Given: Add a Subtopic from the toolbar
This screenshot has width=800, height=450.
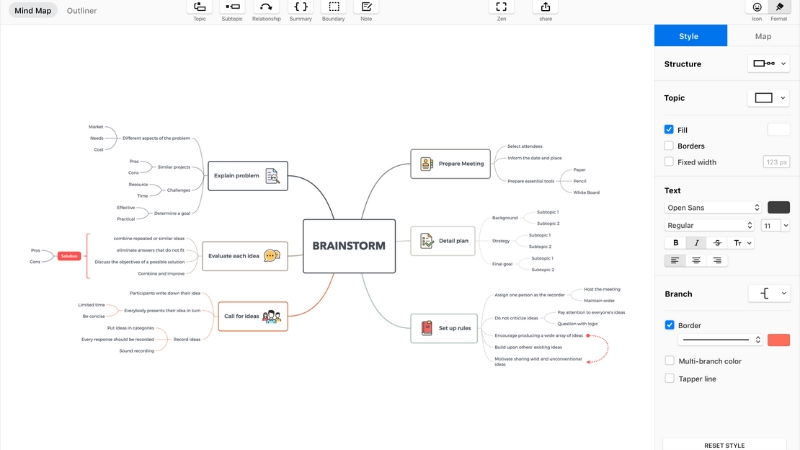Looking at the screenshot, I should click(231, 8).
